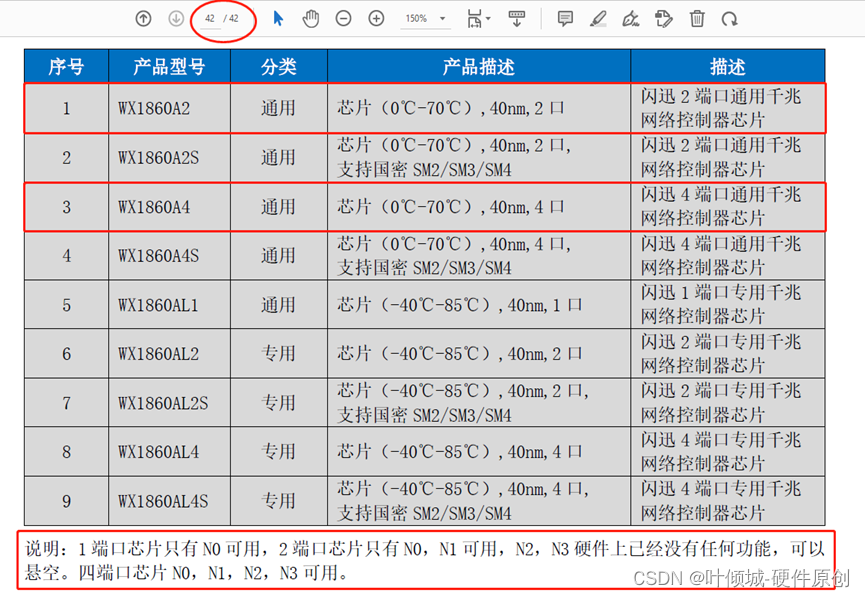
Task: Switch to the hand pan tool
Action: click(x=311, y=19)
